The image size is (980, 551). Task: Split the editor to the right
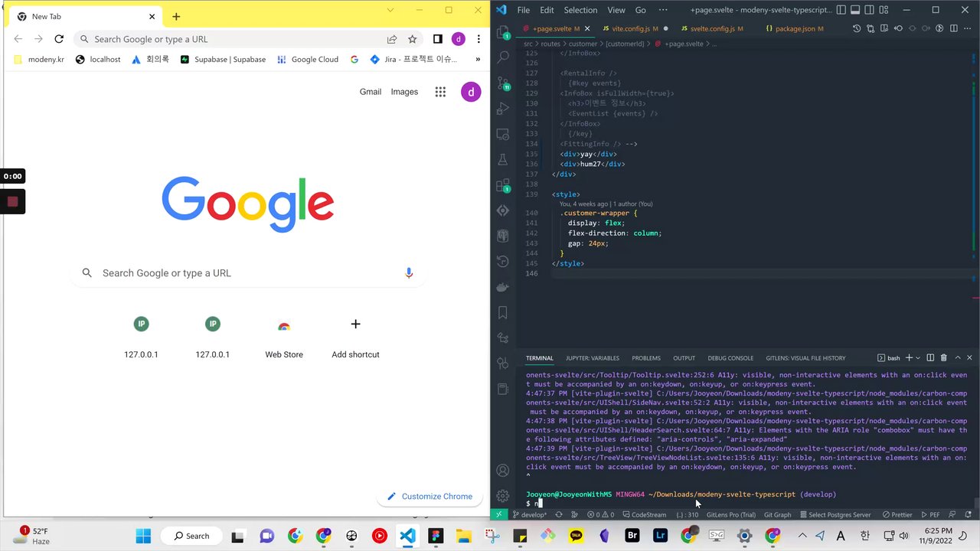(x=953, y=28)
